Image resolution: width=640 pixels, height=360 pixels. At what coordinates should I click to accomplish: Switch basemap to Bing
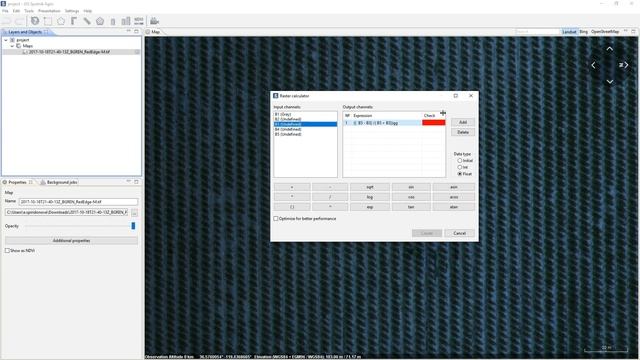coord(584,31)
